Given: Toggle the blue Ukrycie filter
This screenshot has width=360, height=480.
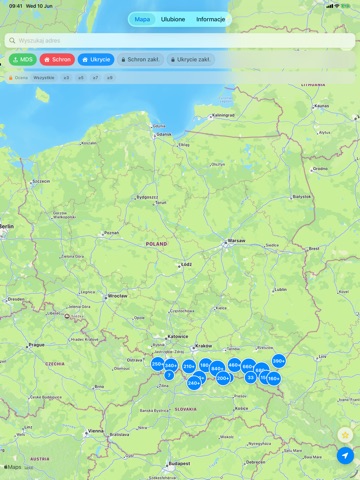Looking at the screenshot, I should [96, 60].
